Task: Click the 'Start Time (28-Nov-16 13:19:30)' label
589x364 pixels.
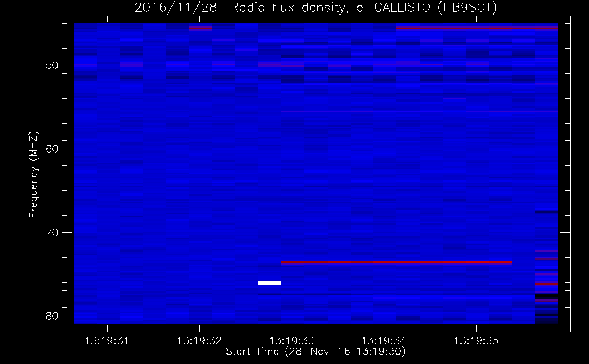Action: pyautogui.click(x=316, y=352)
